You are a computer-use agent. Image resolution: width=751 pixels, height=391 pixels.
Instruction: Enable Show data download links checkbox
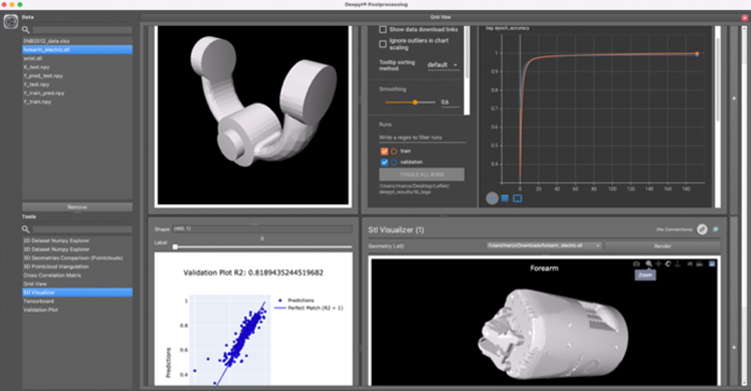(x=383, y=29)
